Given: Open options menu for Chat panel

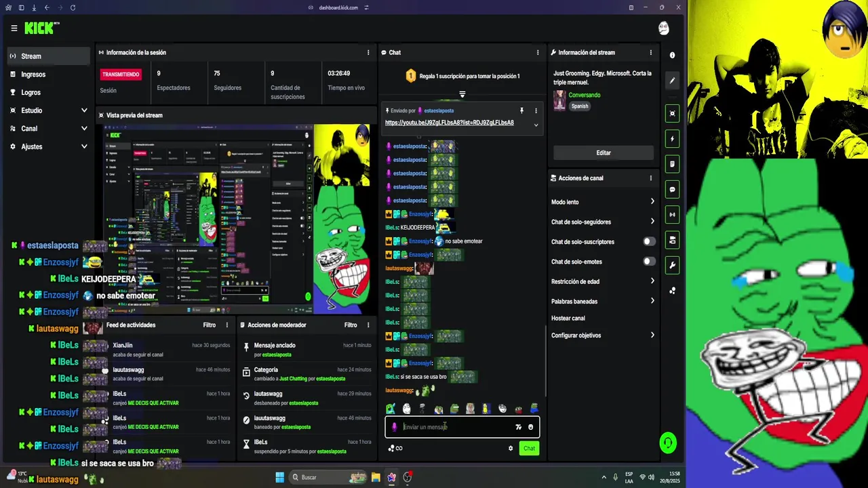Looking at the screenshot, I should click(538, 52).
